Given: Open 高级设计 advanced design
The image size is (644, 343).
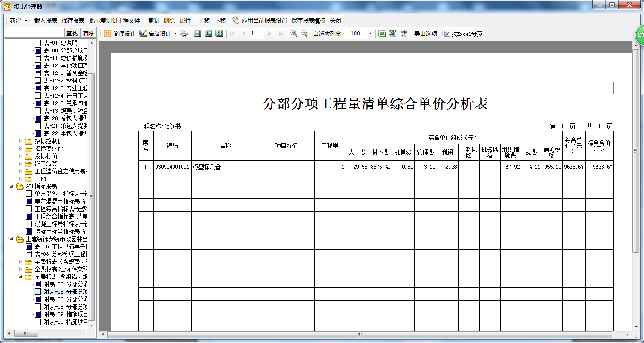Looking at the screenshot, I should coord(155,34).
